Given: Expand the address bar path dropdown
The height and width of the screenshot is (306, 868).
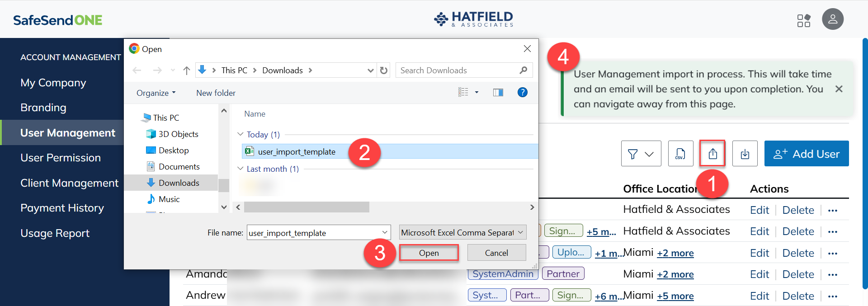Looking at the screenshot, I should [x=370, y=71].
